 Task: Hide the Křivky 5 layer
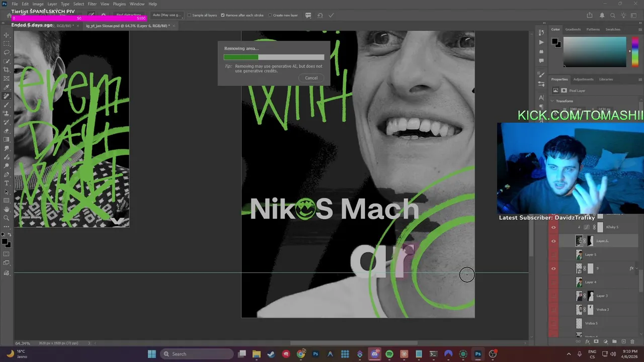click(x=554, y=227)
